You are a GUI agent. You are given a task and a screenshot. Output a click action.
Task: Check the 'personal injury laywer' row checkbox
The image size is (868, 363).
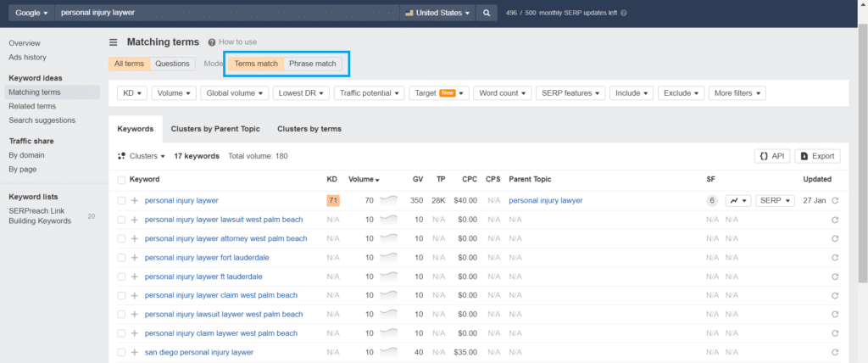121,201
